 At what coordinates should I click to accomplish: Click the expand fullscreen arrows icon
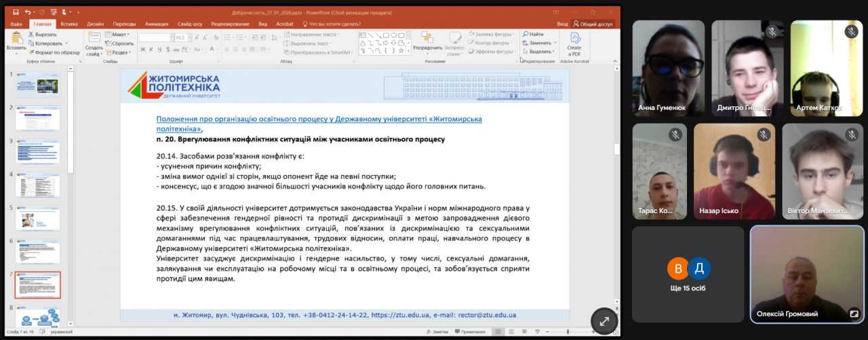(604, 321)
